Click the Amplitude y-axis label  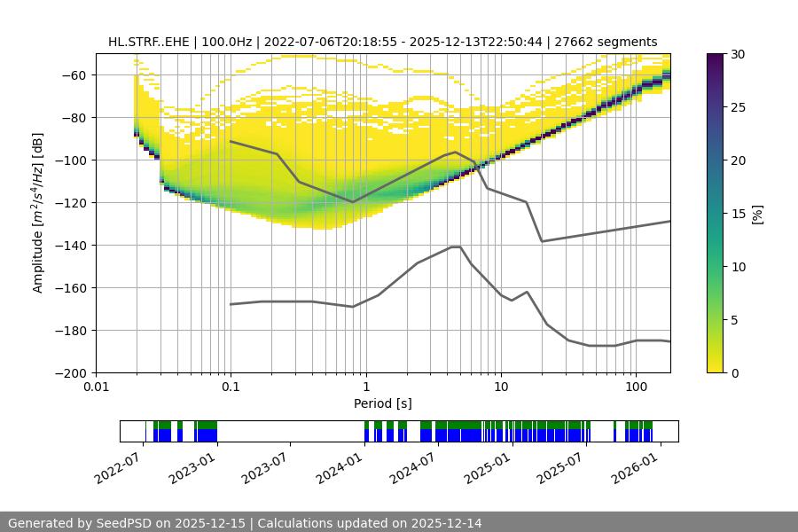click(x=38, y=213)
